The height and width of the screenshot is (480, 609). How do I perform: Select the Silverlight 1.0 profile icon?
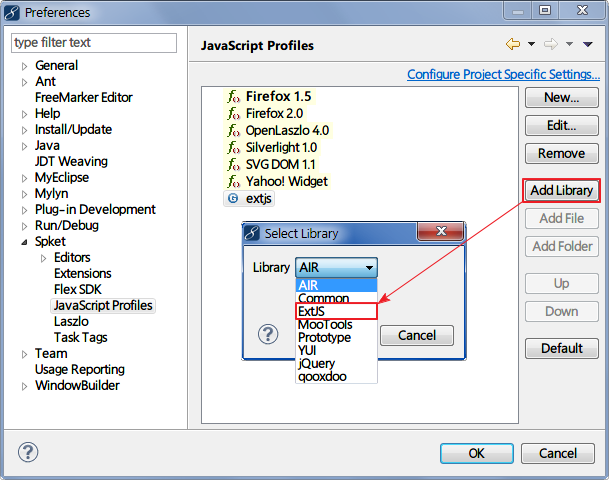233,148
